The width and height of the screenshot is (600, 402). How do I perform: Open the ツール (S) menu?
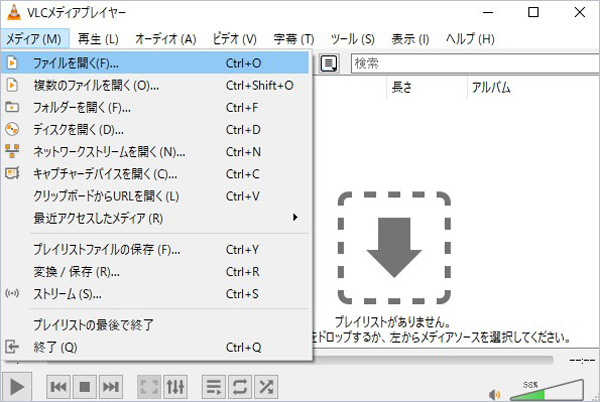(352, 39)
